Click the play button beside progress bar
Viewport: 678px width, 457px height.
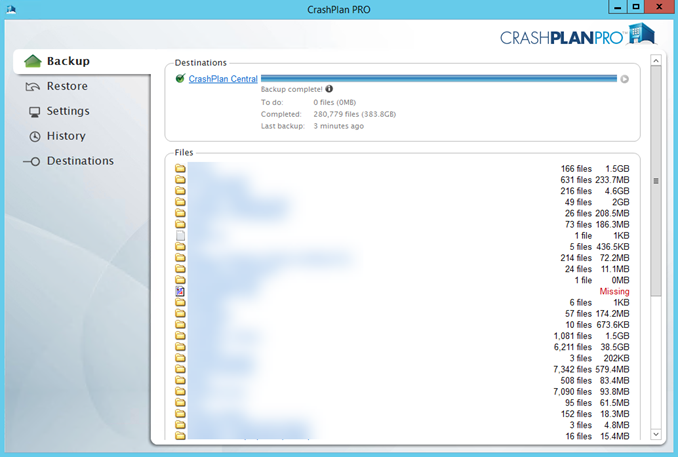624,79
